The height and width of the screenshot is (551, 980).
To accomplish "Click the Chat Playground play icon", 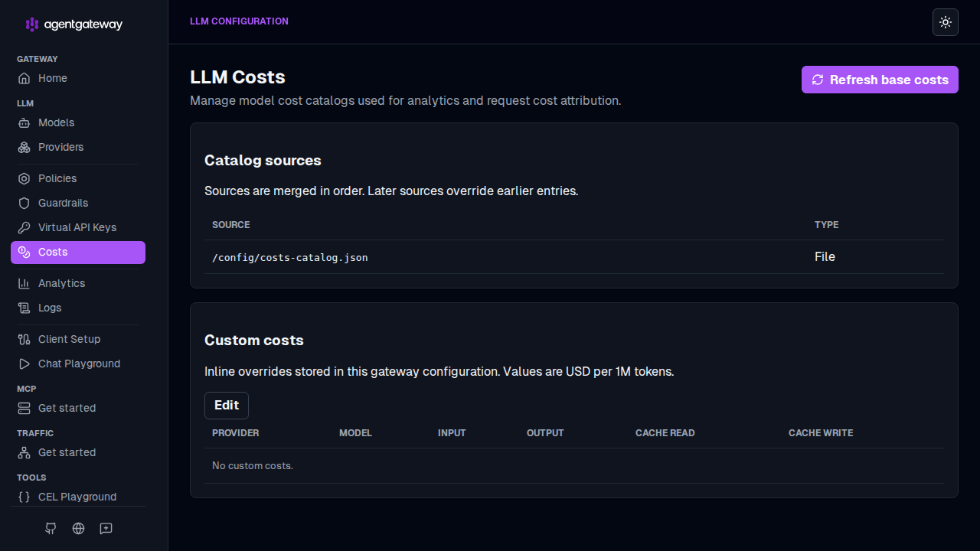I will click(24, 364).
